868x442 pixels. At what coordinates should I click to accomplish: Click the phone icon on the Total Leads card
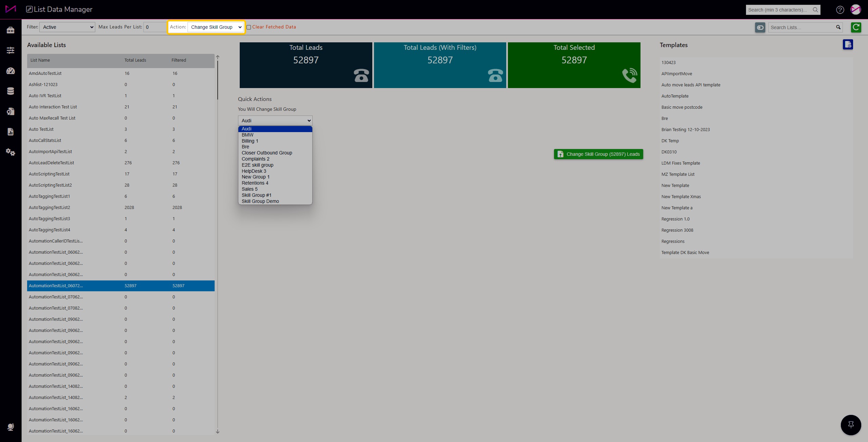(x=361, y=75)
